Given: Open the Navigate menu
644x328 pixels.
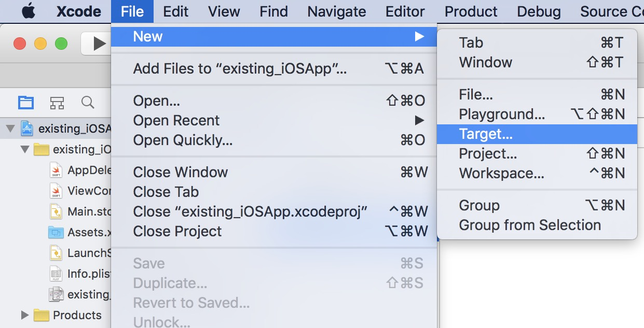Looking at the screenshot, I should [337, 11].
